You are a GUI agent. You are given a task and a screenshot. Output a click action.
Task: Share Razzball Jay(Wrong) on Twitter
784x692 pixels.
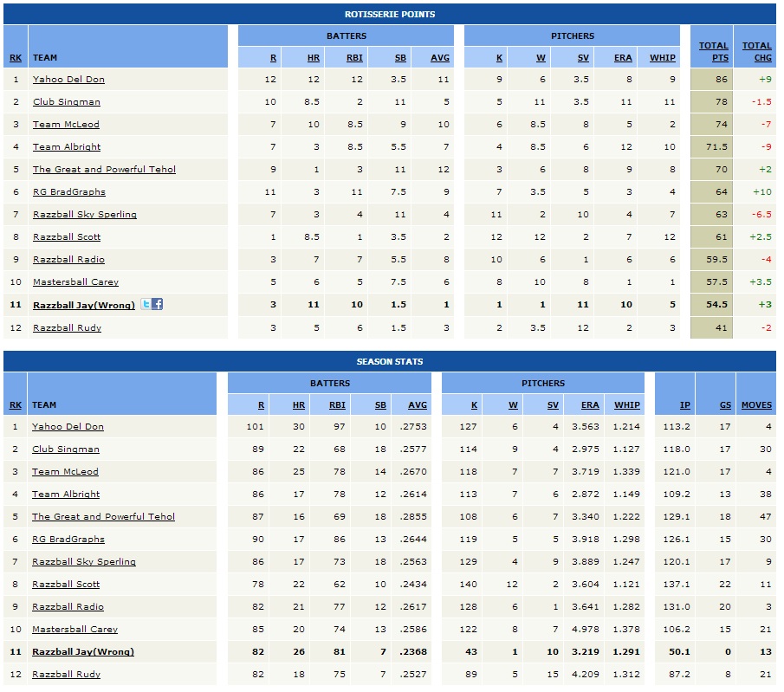[146, 304]
